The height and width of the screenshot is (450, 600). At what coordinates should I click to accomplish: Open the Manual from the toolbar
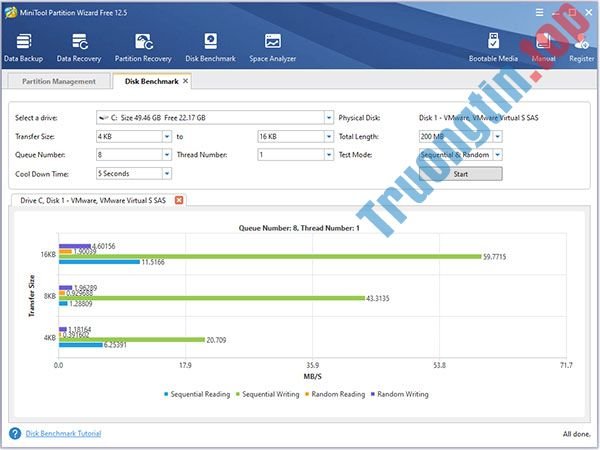[x=543, y=46]
